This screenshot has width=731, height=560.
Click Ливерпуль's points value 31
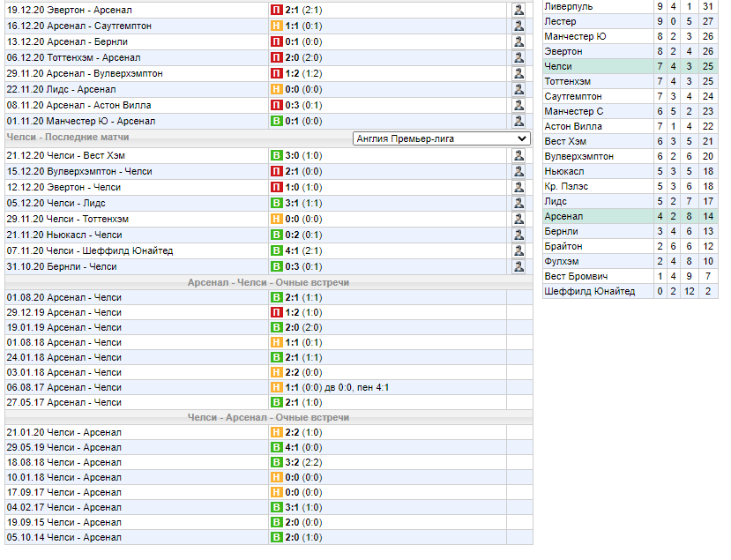[708, 6]
